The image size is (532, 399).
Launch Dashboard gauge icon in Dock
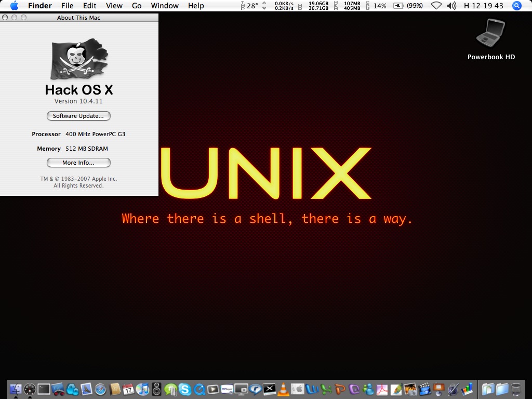(x=30, y=389)
